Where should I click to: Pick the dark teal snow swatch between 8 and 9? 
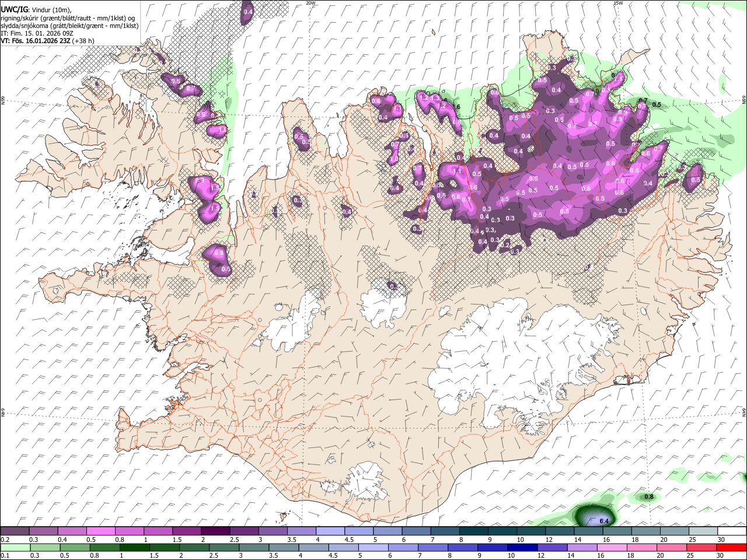(474, 531)
